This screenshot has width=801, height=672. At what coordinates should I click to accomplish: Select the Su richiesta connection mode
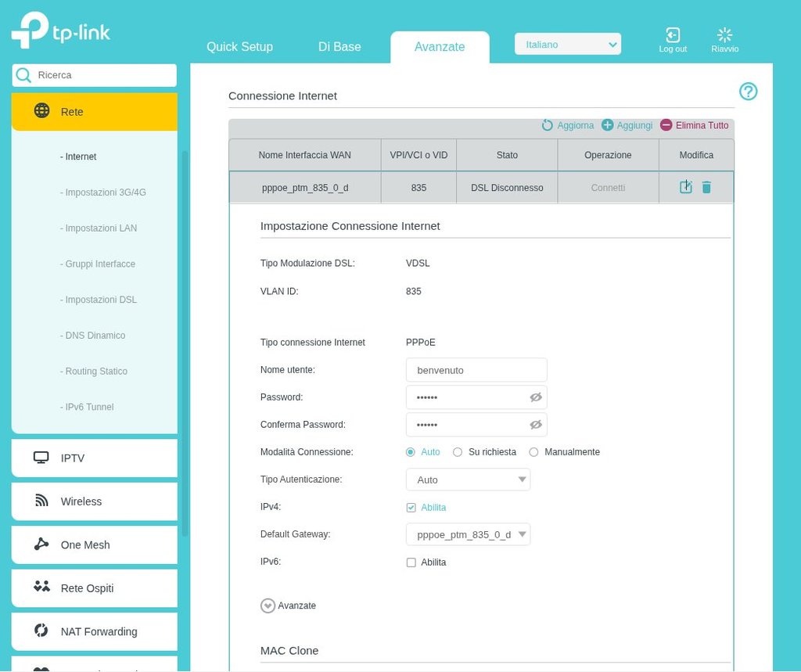click(458, 452)
